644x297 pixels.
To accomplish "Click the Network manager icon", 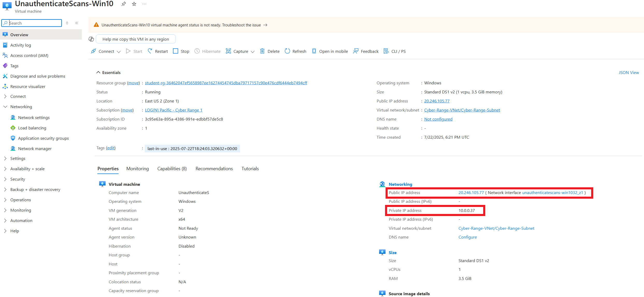I will (13, 148).
